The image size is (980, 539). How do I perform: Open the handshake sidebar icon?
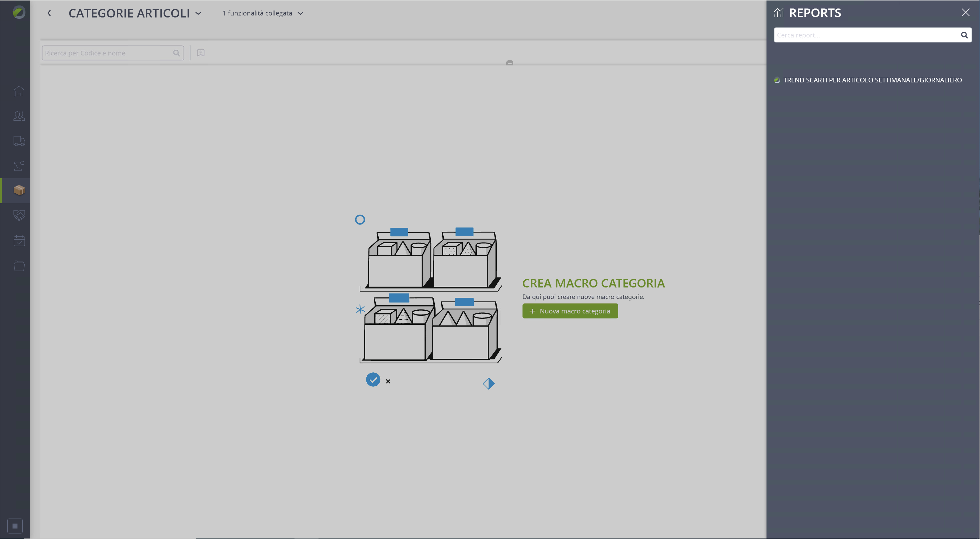(19, 216)
